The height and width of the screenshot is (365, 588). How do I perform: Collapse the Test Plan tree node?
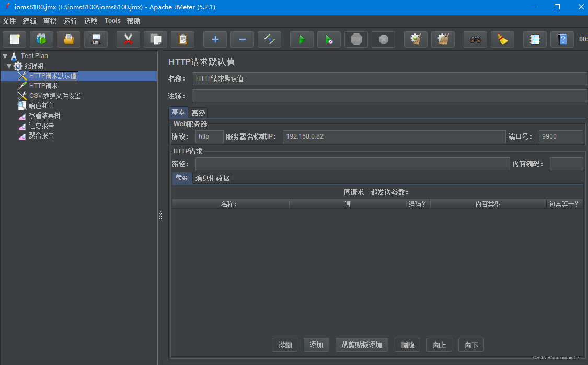(5, 56)
